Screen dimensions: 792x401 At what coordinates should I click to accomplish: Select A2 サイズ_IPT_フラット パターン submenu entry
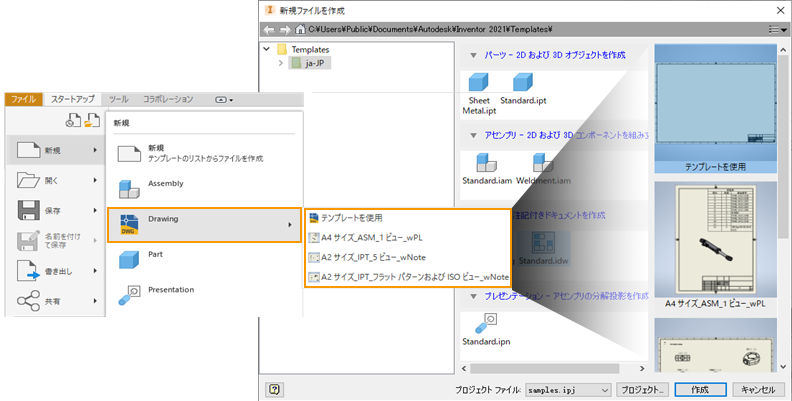[x=408, y=277]
